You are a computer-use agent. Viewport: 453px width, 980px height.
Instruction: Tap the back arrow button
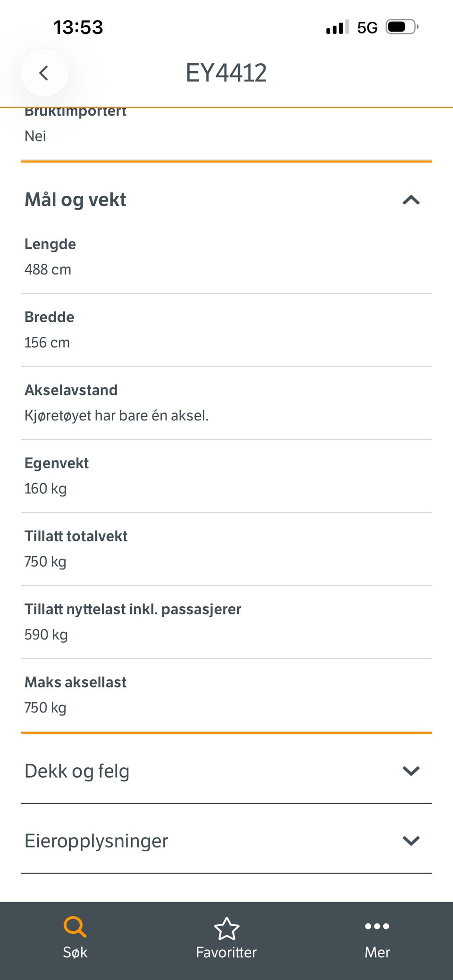44,73
